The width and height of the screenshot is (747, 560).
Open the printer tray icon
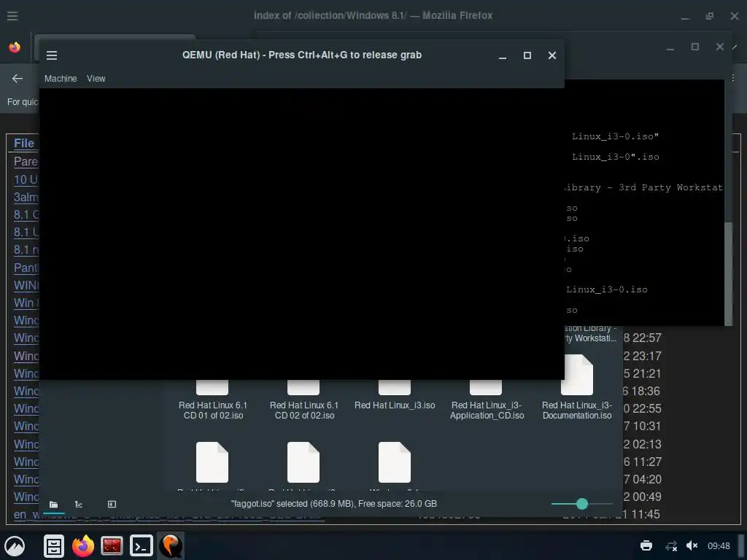tap(646, 545)
